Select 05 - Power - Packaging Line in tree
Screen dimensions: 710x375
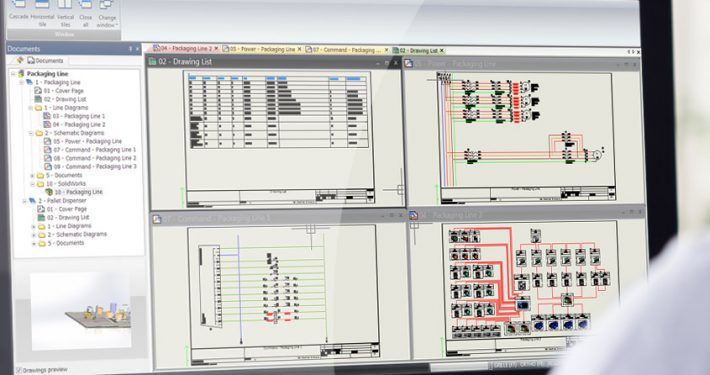[x=83, y=141]
